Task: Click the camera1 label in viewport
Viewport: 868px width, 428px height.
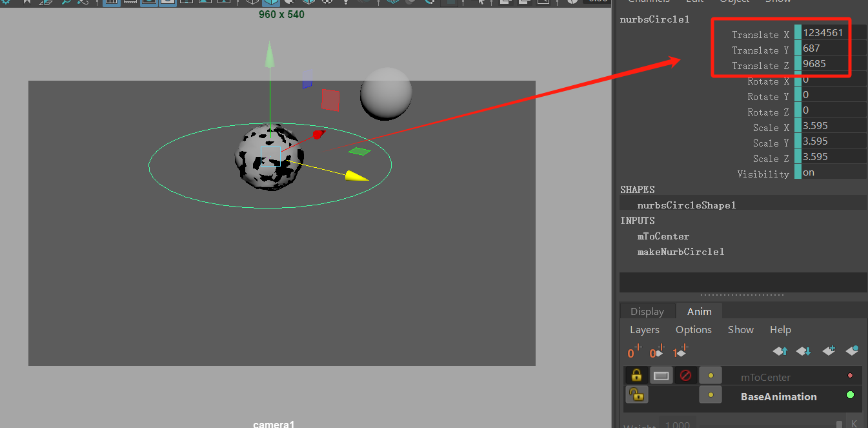Action: 274,424
